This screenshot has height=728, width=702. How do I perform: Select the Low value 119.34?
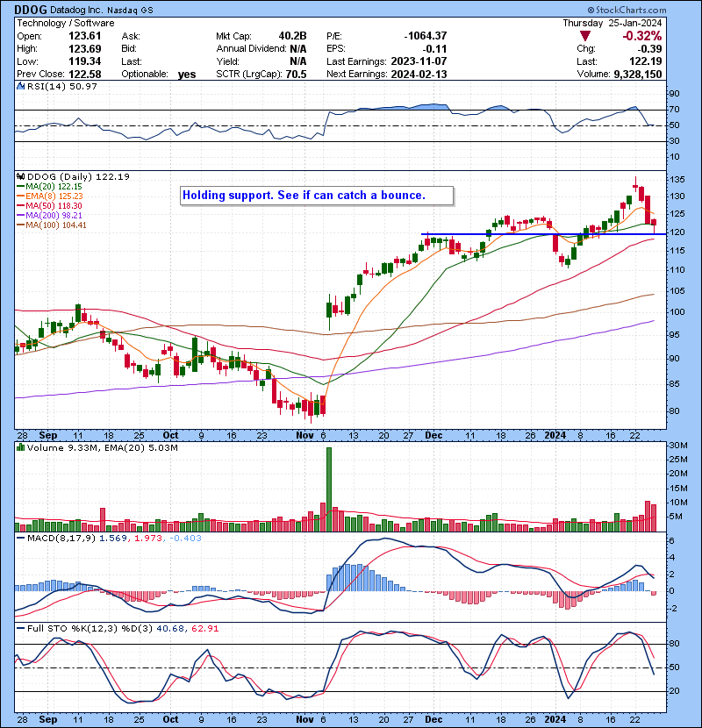[x=84, y=61]
